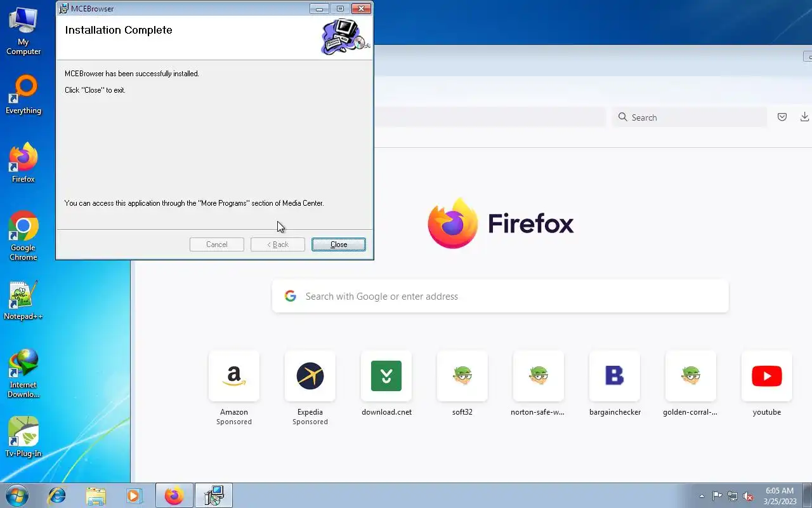Select the MCEBrowser installer taskbar button
Screen dimensions: 812x508
click(x=214, y=495)
